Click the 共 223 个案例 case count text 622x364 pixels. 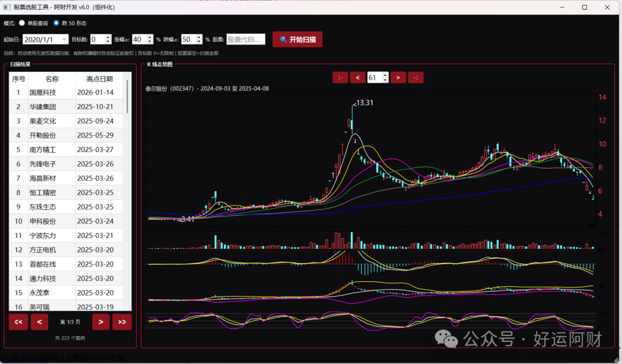point(70,338)
